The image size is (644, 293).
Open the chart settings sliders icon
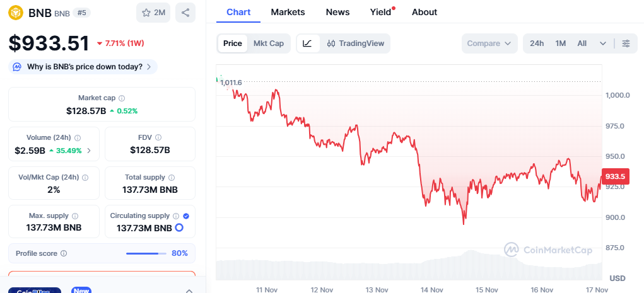click(x=626, y=43)
